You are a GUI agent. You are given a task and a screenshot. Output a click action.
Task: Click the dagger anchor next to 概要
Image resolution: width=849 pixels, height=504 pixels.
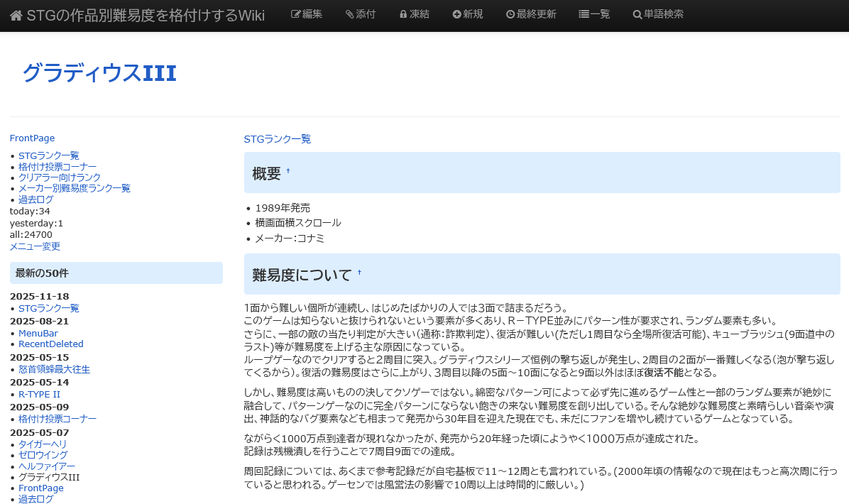(x=288, y=171)
